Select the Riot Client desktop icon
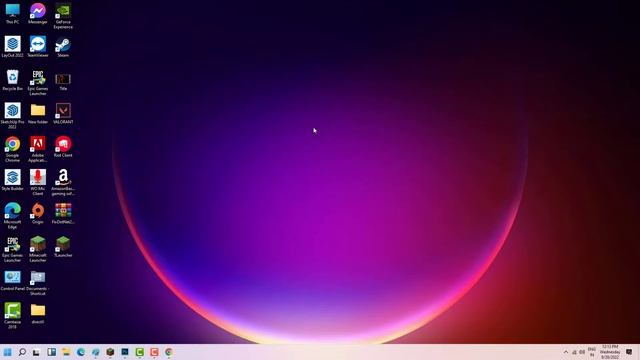 coord(63,147)
